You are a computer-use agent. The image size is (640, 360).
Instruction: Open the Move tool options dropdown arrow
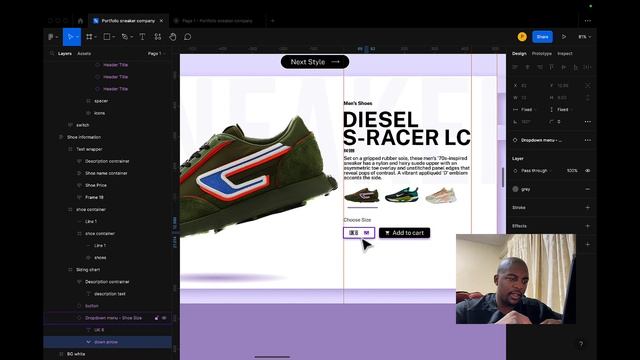point(77,37)
